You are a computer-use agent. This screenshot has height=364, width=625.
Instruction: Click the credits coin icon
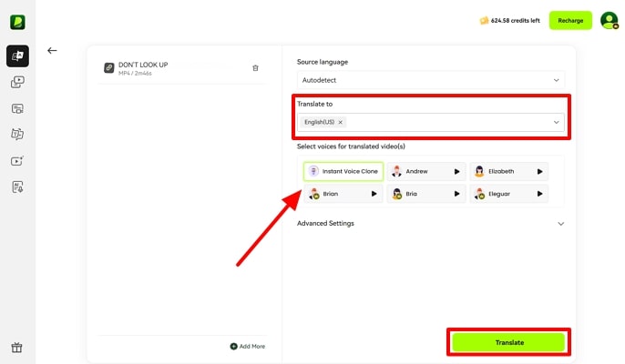click(x=484, y=20)
